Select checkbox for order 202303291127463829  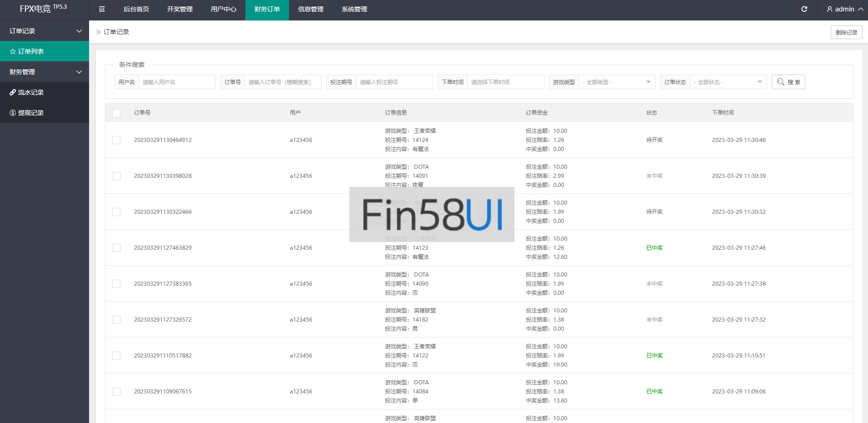(x=116, y=248)
